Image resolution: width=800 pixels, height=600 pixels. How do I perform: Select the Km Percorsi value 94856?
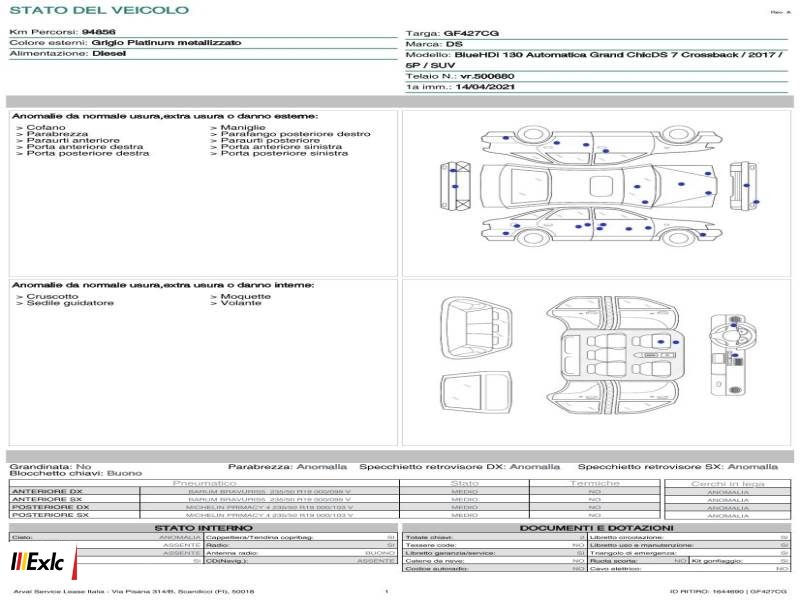(x=98, y=32)
